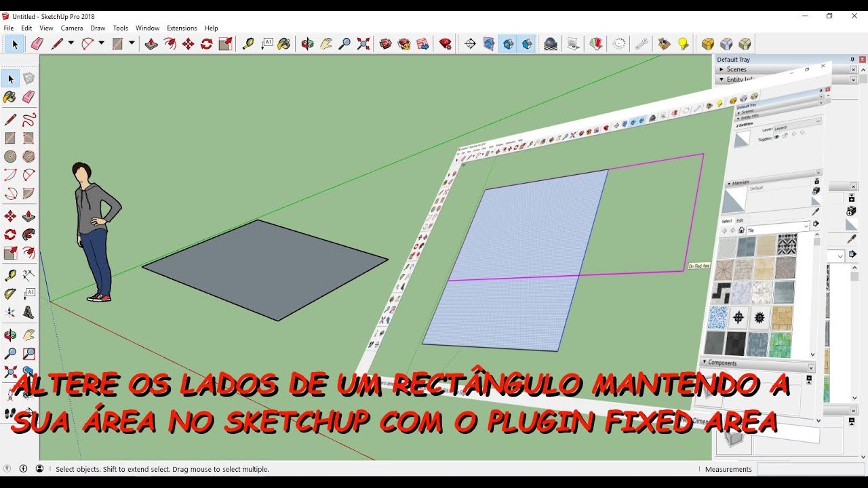Select the Zoom magnifier tool in top toolbar
Image resolution: width=868 pixels, height=488 pixels.
point(344,44)
